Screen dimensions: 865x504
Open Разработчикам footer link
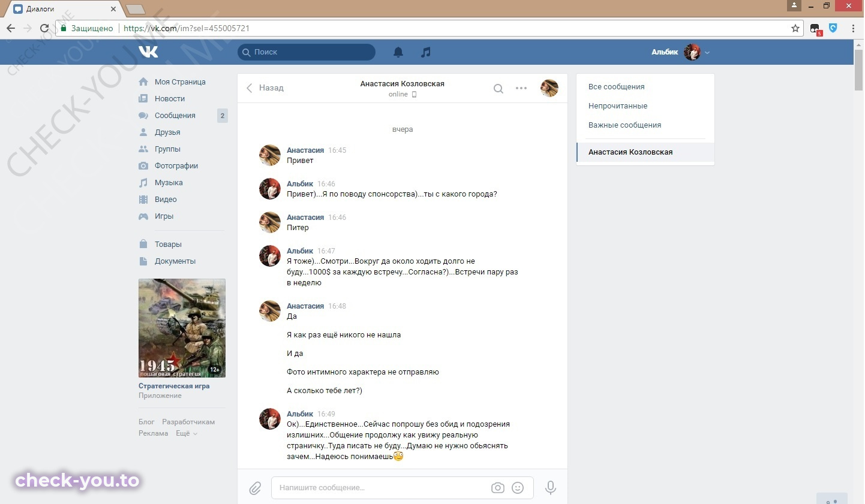click(x=188, y=422)
